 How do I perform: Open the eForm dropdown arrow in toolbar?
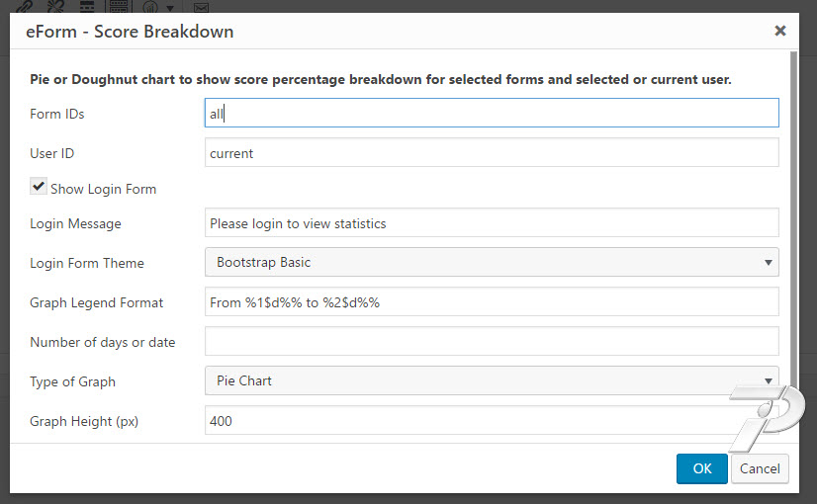170,8
